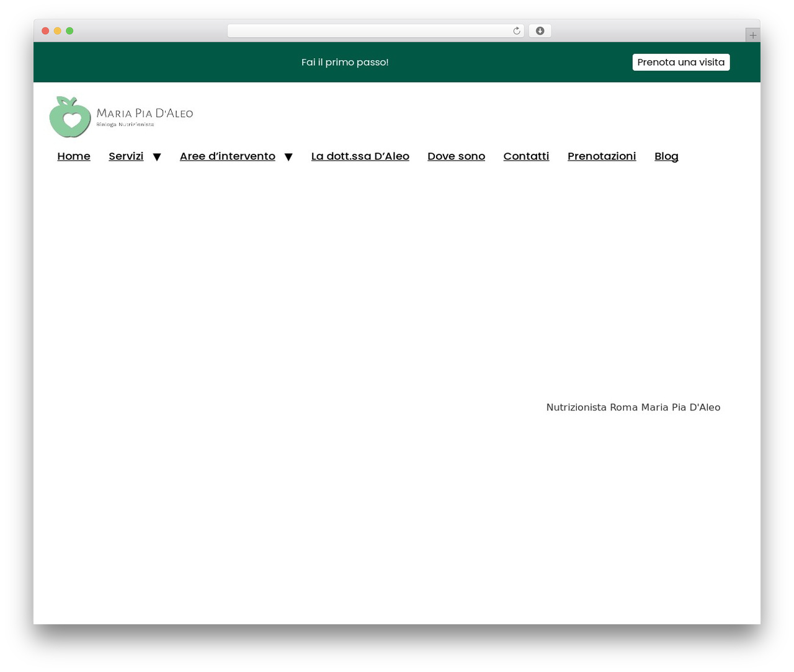This screenshot has height=672, width=794.
Task: Open a new tab with the plus icon
Action: point(752,35)
